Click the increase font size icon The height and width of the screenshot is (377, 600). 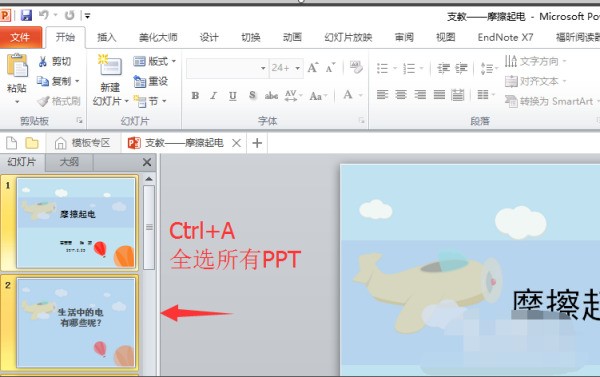pos(313,68)
